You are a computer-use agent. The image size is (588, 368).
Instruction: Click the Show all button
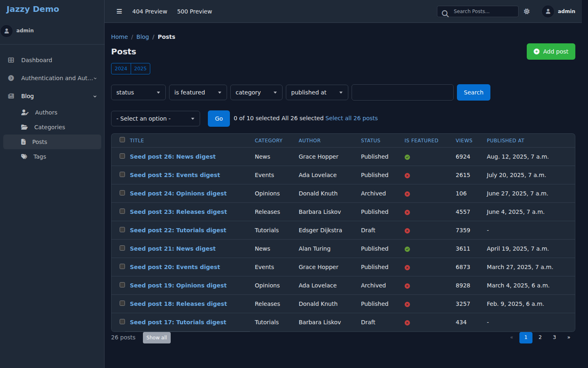157,338
